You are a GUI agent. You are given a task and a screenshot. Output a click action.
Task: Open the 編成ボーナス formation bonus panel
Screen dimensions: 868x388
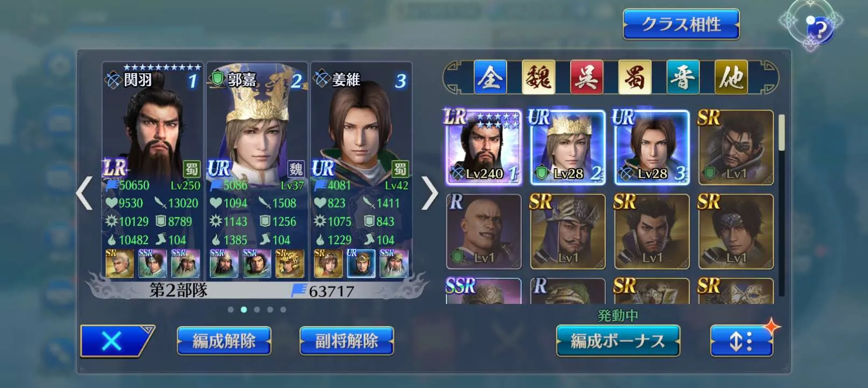[618, 341]
